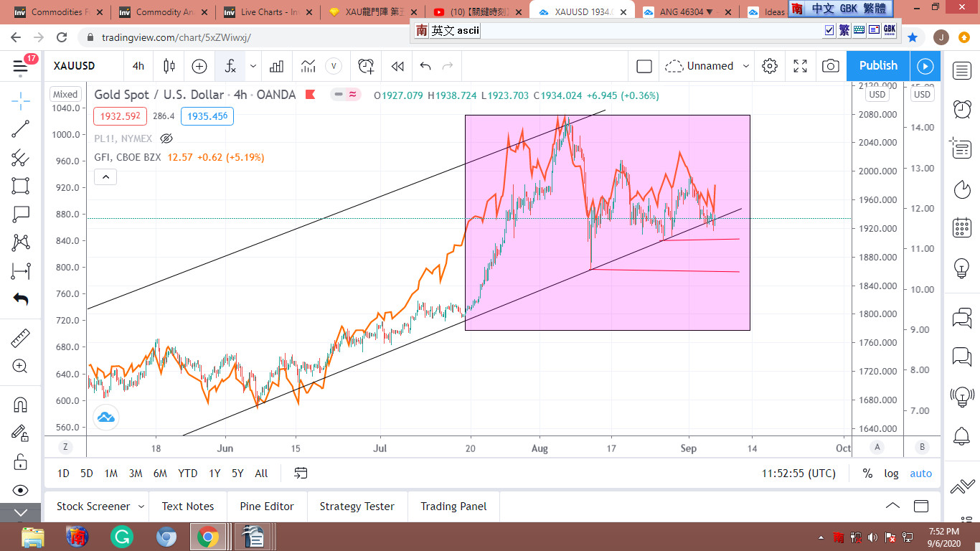Click the circled V toolbar button
980x551 pixels.
point(334,66)
